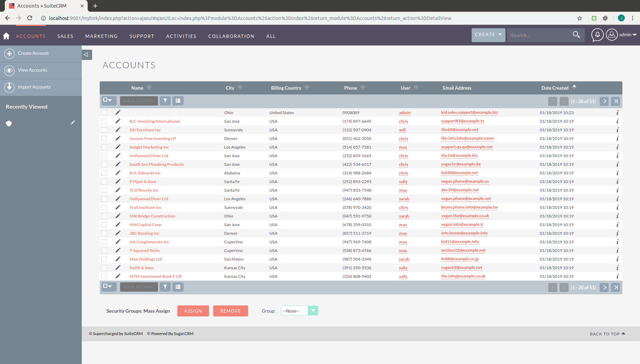Open the Chrome menu three dots

click(x=632, y=18)
